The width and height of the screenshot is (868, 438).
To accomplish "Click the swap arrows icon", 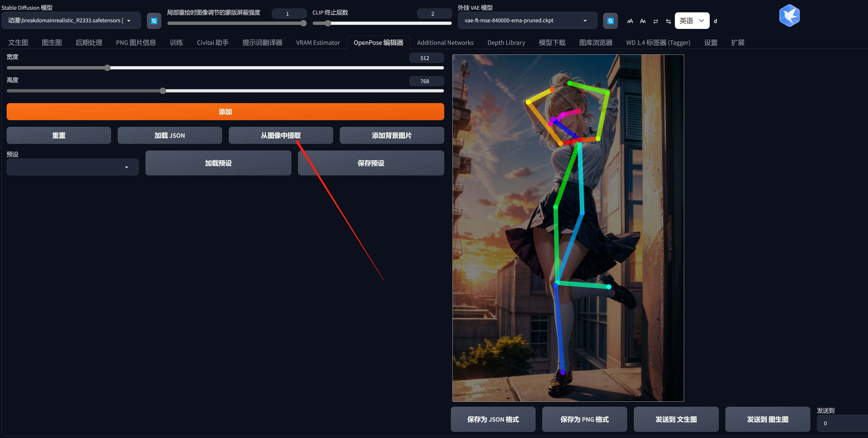I will coord(655,21).
